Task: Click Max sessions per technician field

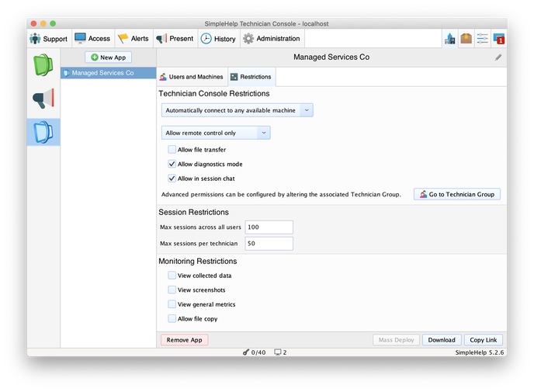Action: pos(269,244)
